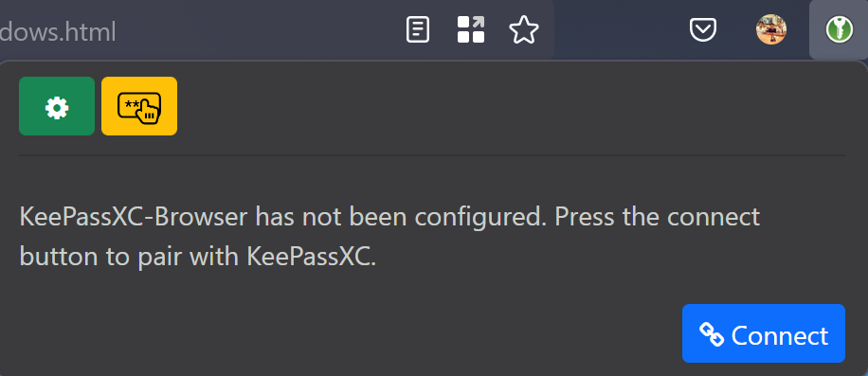Click the Connect button to pair with KeePassXC
This screenshot has height=376, width=868.
tap(764, 333)
